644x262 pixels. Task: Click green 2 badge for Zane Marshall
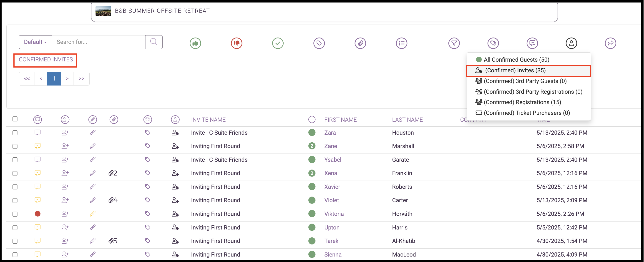coord(312,146)
